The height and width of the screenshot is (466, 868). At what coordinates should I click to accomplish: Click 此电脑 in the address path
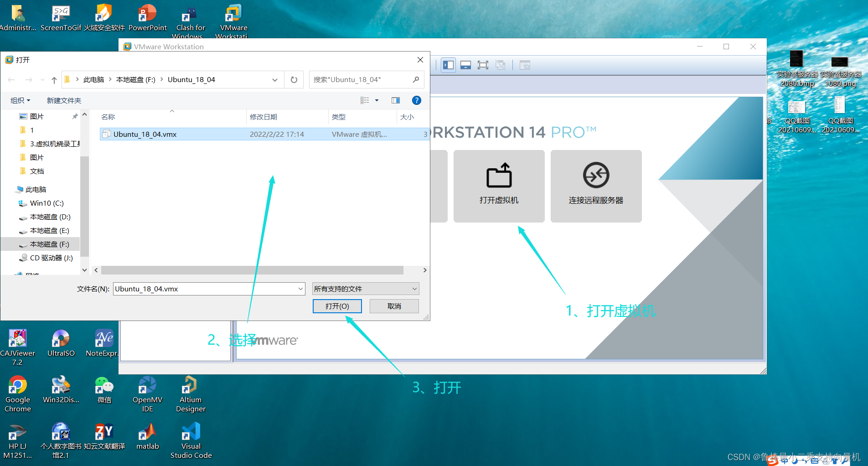click(93, 79)
